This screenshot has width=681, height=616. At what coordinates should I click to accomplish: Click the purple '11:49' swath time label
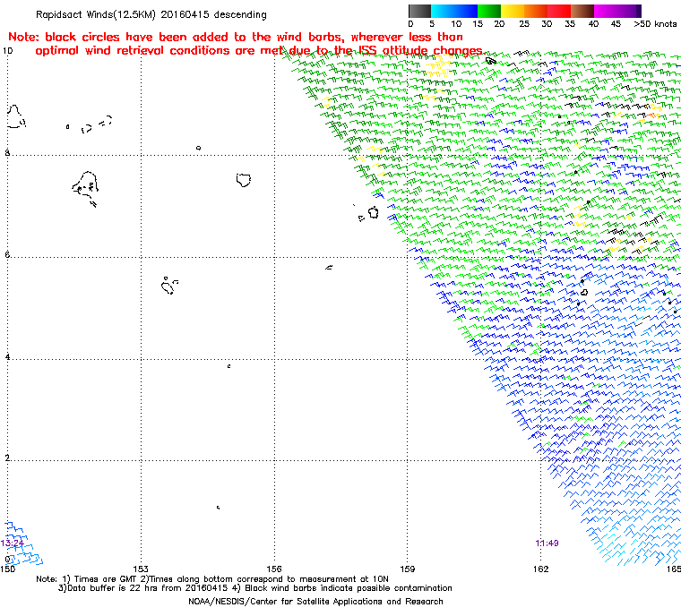(547, 543)
